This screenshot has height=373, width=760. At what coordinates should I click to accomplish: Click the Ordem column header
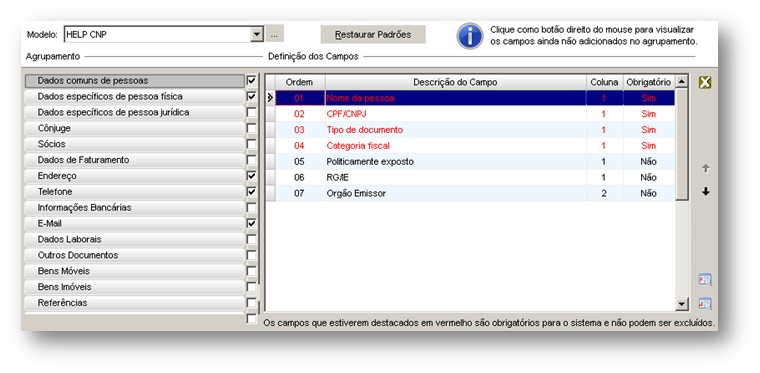pyautogui.click(x=300, y=82)
